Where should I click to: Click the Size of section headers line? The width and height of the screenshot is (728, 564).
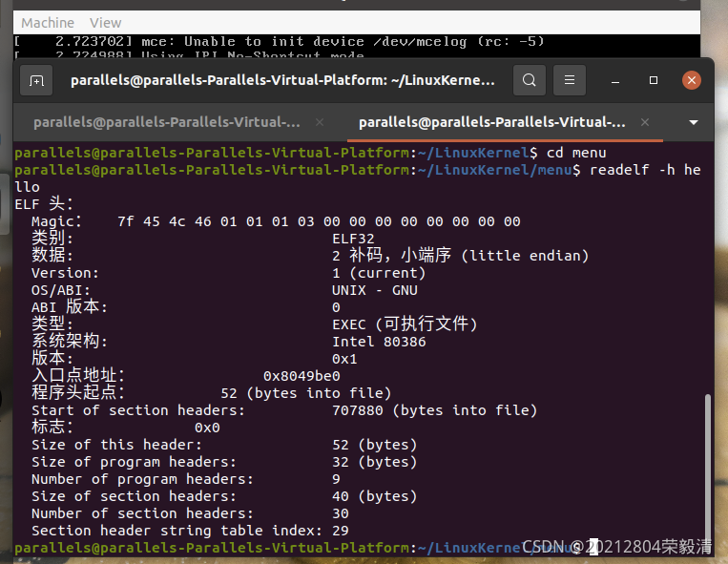tap(224, 496)
